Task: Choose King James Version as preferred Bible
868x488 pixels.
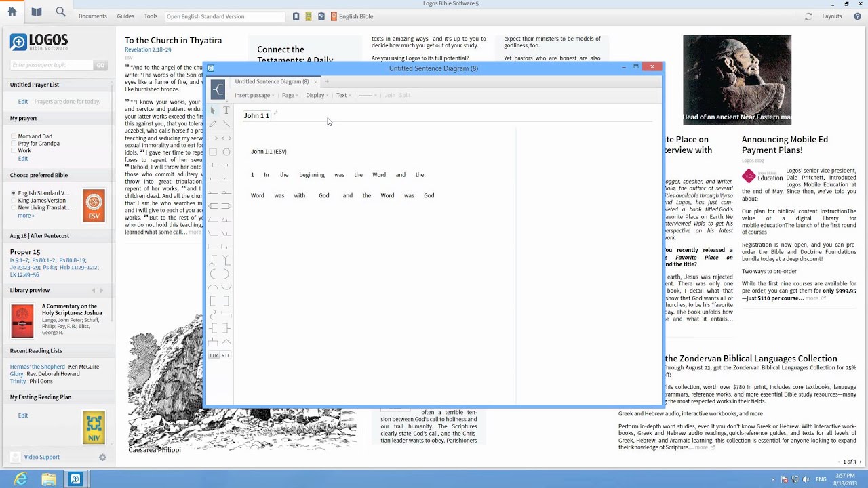Action: [x=13, y=201]
